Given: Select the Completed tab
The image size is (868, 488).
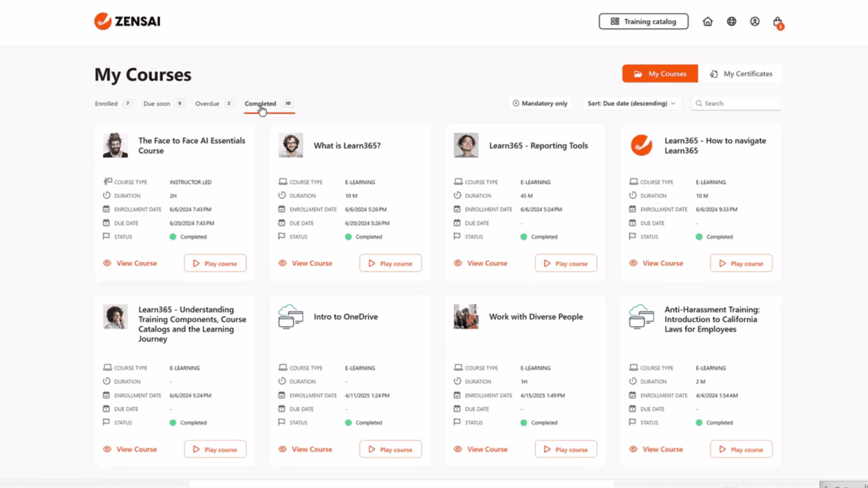Looking at the screenshot, I should coord(269,103).
